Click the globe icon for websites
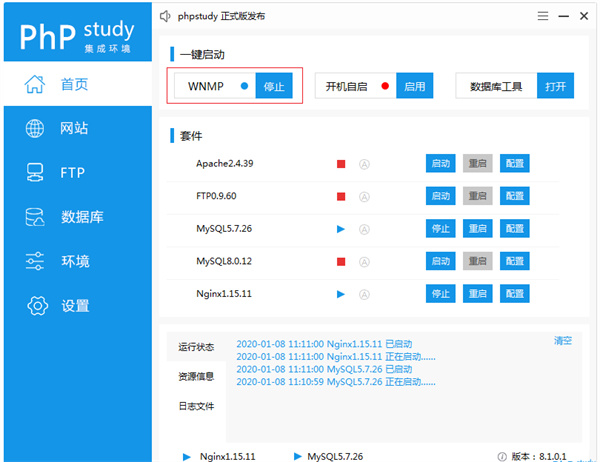Viewport: 600px width, 462px height. click(x=35, y=128)
